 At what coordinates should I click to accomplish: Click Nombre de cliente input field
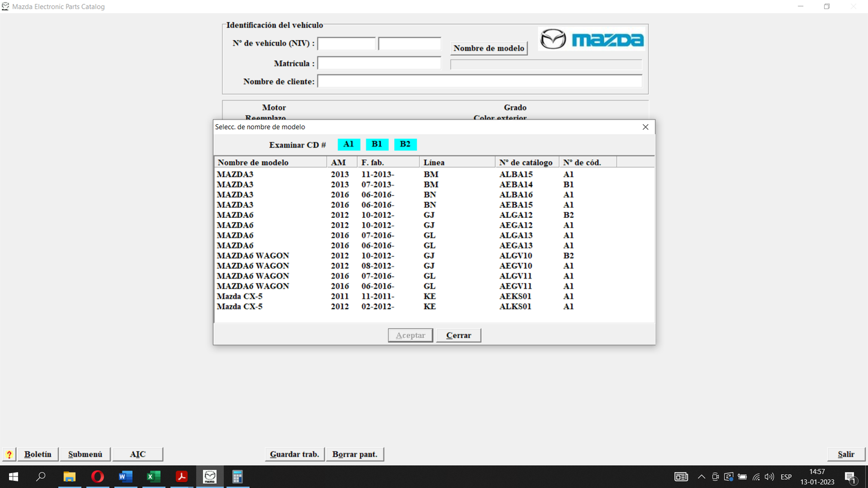coord(479,81)
